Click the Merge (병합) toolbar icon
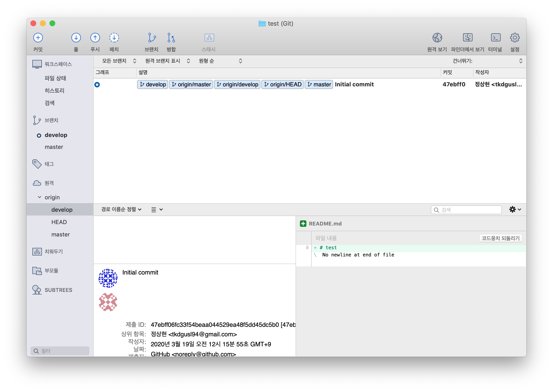The width and height of the screenshot is (553, 392). (x=171, y=38)
